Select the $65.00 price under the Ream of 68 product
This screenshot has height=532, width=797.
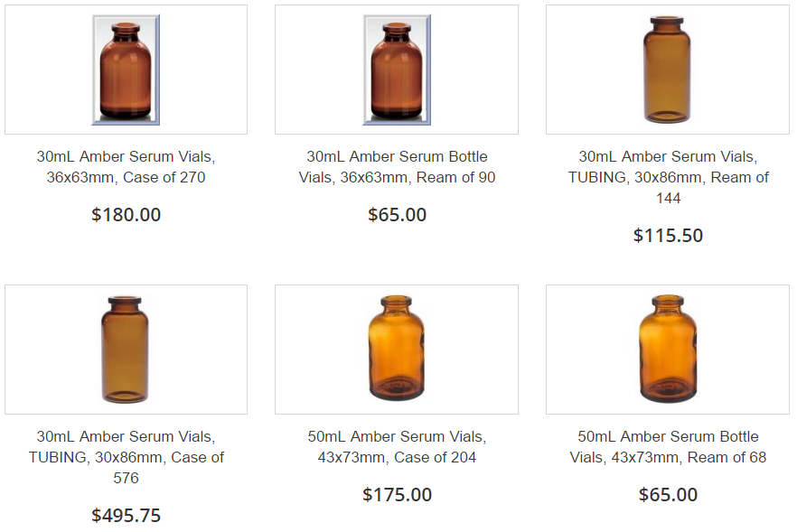pyautogui.click(x=668, y=494)
